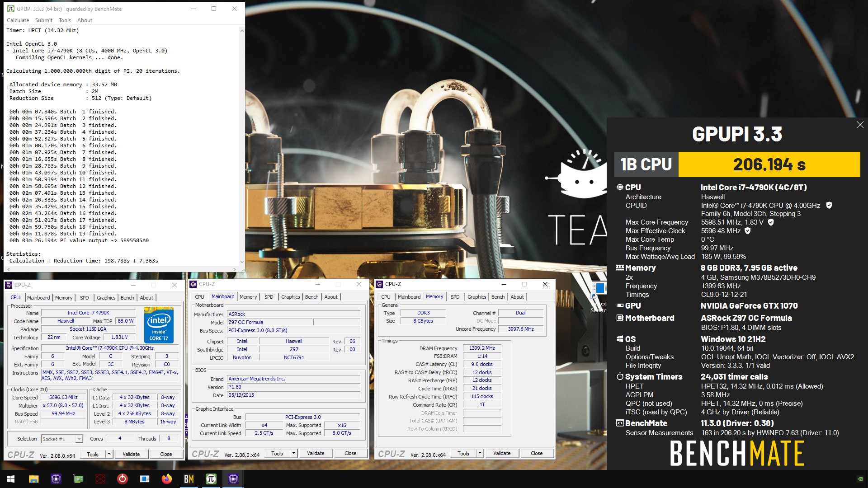Click the active CPU-Z taskbar icon
This screenshot has width=868, height=488.
233,479
